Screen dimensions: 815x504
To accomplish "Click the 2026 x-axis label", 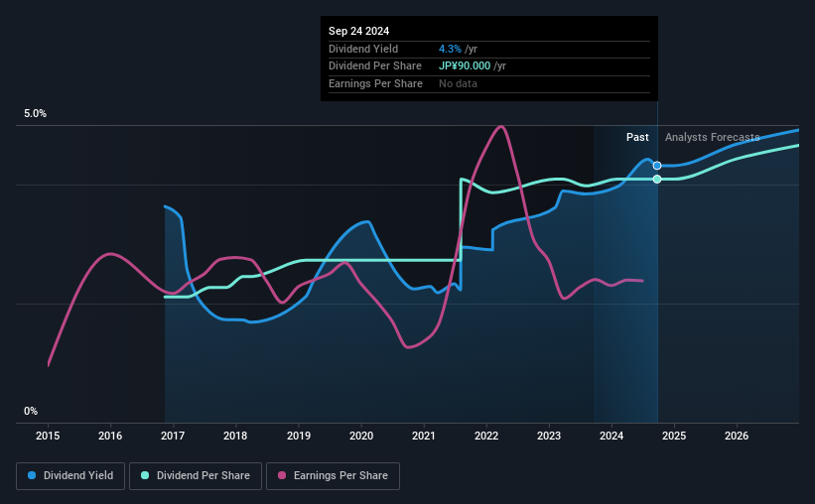I will click(x=737, y=436).
